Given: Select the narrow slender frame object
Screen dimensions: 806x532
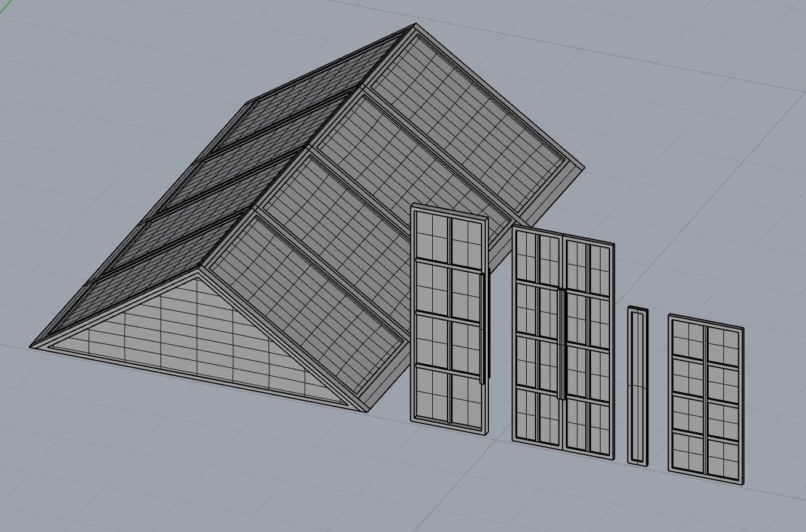Looking at the screenshot, I should 637,386.
